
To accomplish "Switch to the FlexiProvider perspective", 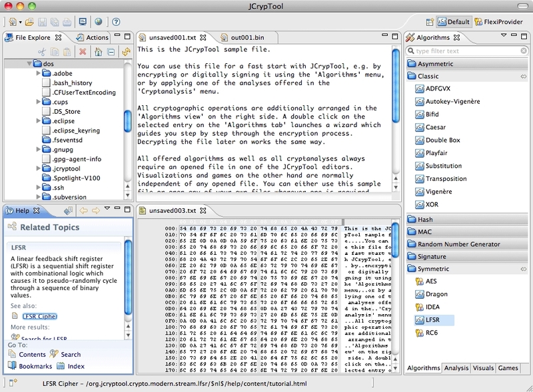I will click(x=498, y=22).
